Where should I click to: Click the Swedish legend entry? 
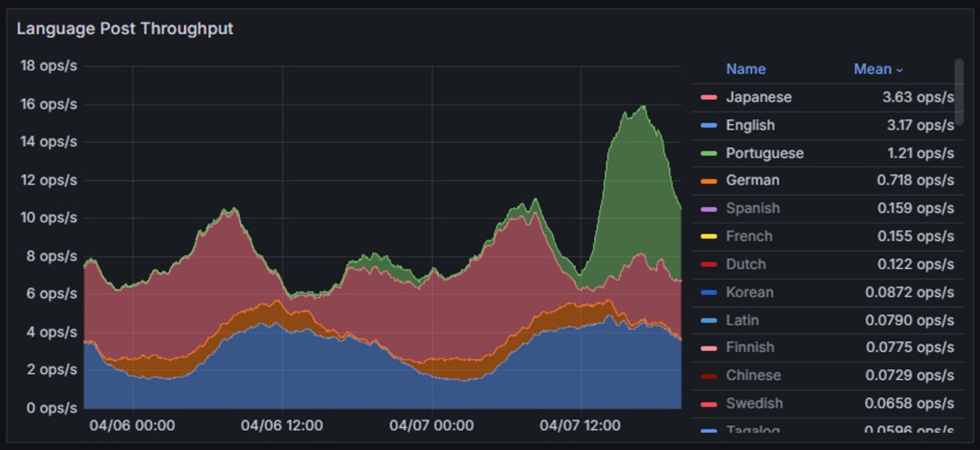(754, 403)
